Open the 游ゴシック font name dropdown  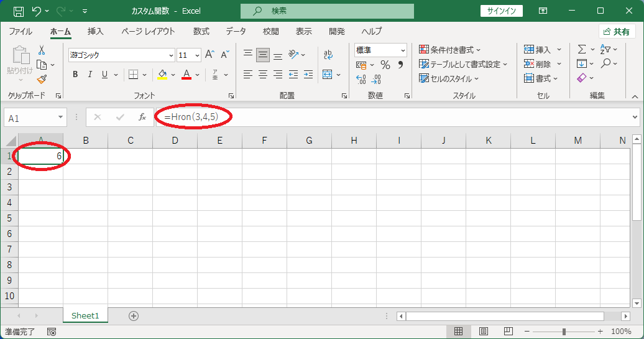point(172,55)
